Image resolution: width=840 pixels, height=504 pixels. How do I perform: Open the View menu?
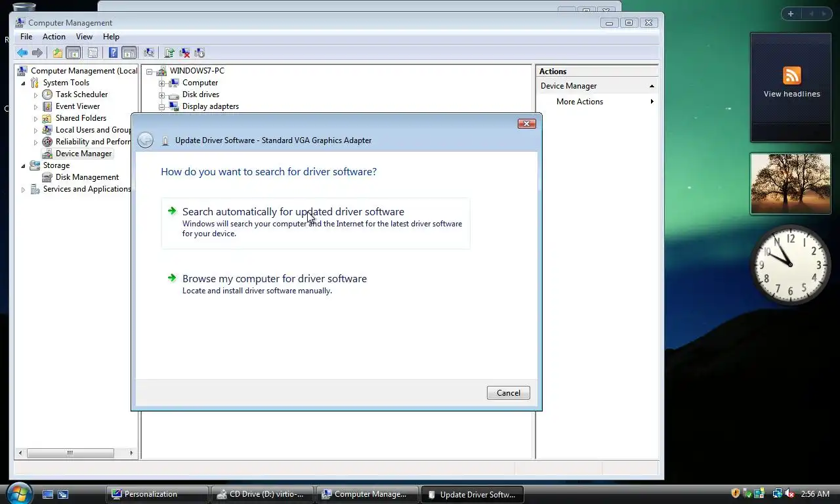pyautogui.click(x=84, y=37)
